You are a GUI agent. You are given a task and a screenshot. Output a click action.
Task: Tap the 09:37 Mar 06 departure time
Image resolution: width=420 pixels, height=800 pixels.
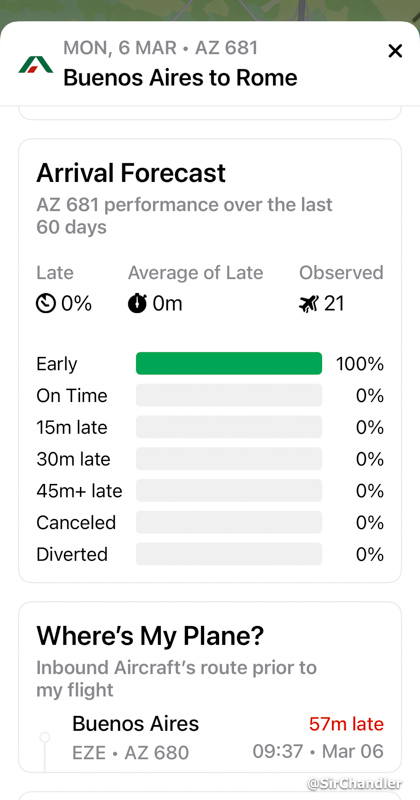[318, 752]
